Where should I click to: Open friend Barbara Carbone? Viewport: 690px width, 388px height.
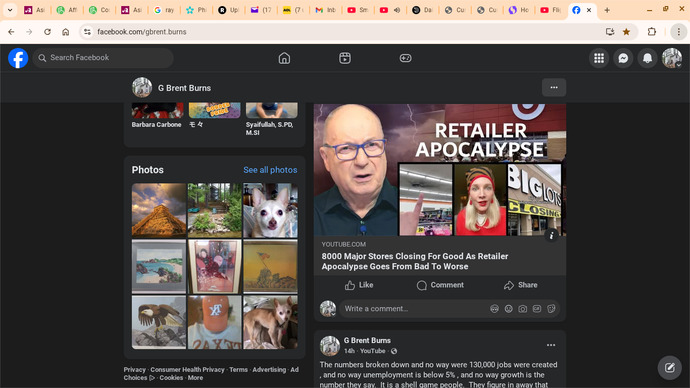pyautogui.click(x=156, y=124)
